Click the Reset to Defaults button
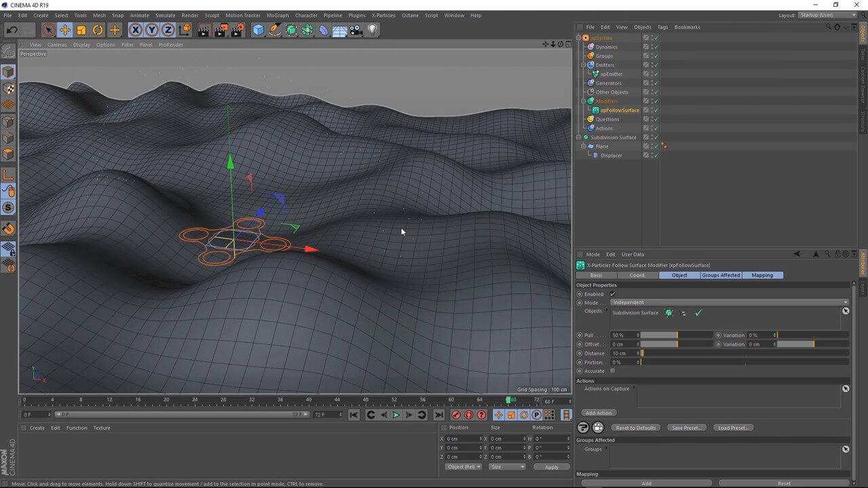This screenshot has width=868, height=488. coord(635,428)
